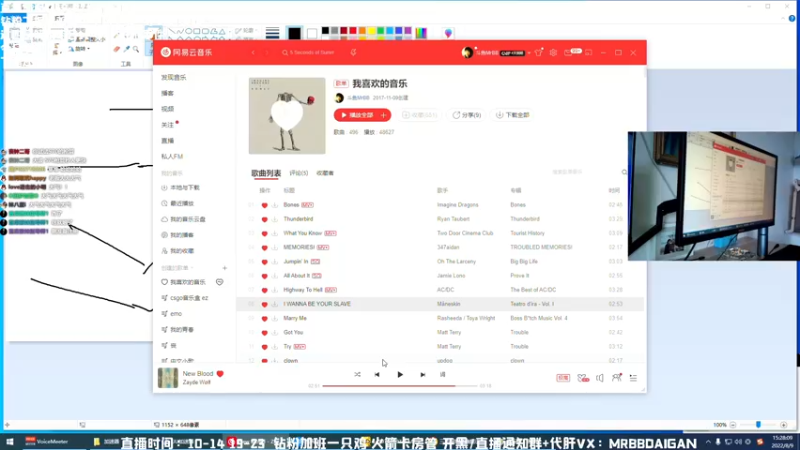Open listen-together icon in player bar

point(617,378)
